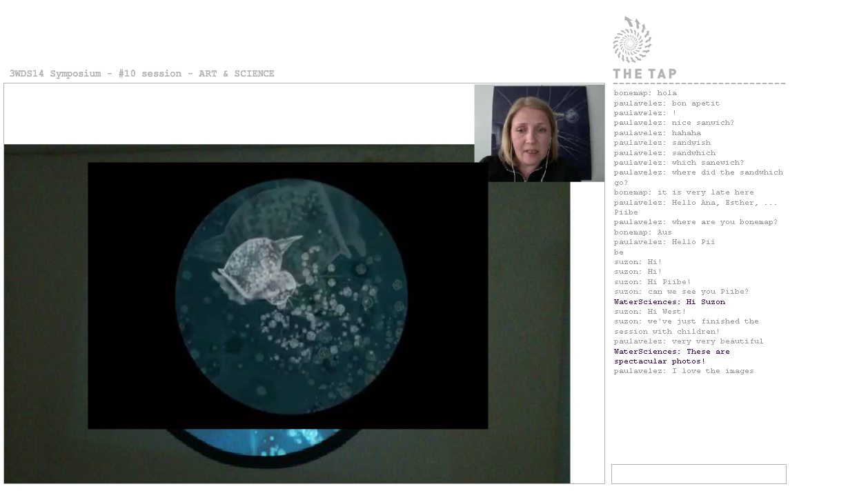Select the 'paulavelez: bon apetit' message
This screenshot has height=491, width=868.
(x=667, y=103)
